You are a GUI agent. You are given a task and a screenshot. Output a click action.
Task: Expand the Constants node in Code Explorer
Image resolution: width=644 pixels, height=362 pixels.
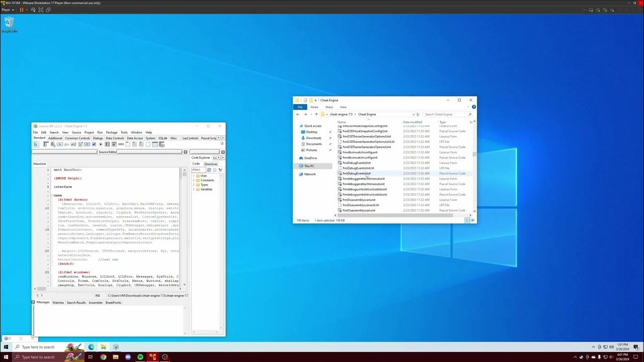194,180
